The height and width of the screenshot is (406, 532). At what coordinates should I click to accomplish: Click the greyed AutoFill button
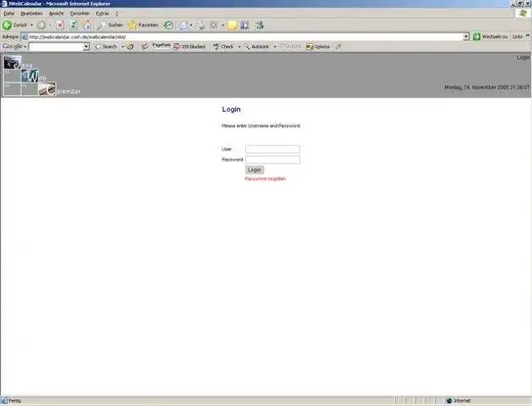[291, 47]
